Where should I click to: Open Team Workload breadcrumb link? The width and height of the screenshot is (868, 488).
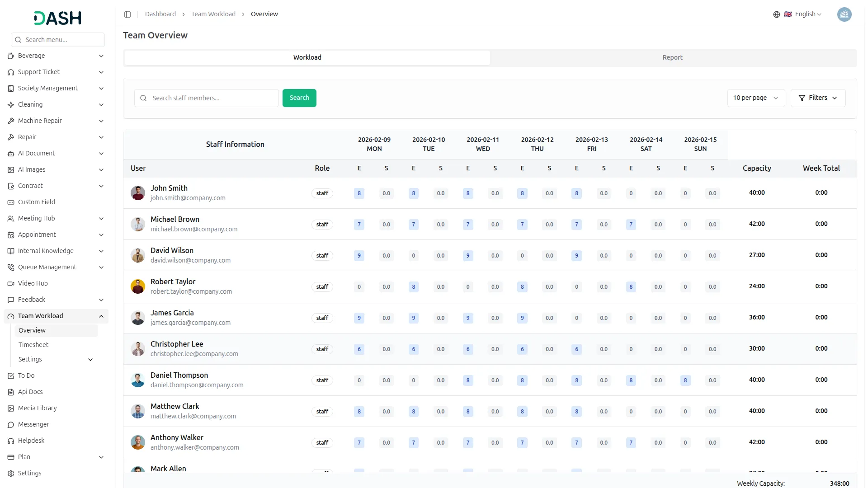click(213, 14)
